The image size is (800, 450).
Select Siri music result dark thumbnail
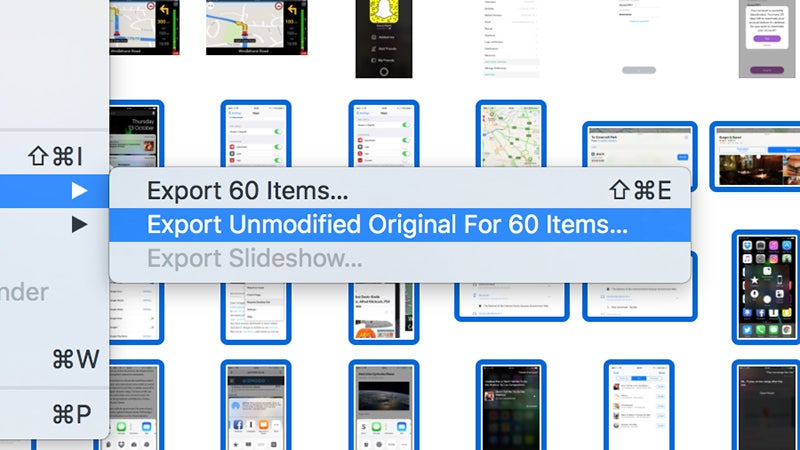point(511,405)
